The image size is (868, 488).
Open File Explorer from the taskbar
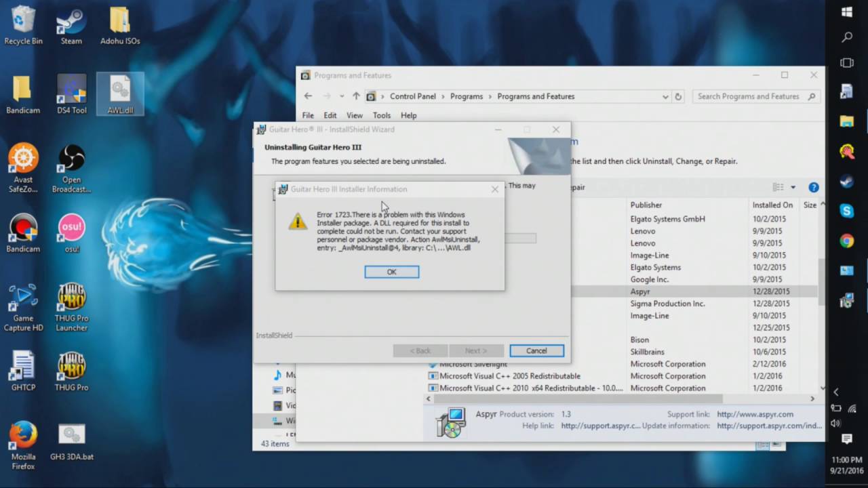(847, 121)
